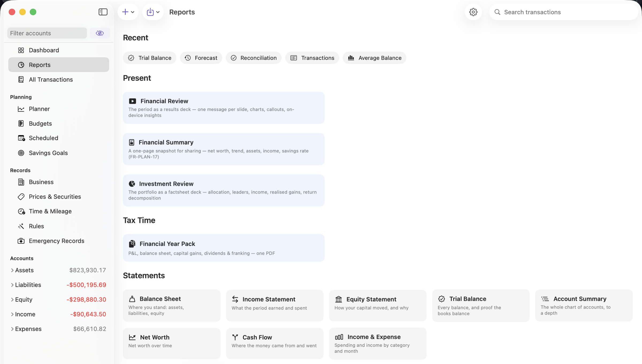Image resolution: width=642 pixels, height=364 pixels.
Task: Open settings with the gear icon
Action: click(x=473, y=12)
